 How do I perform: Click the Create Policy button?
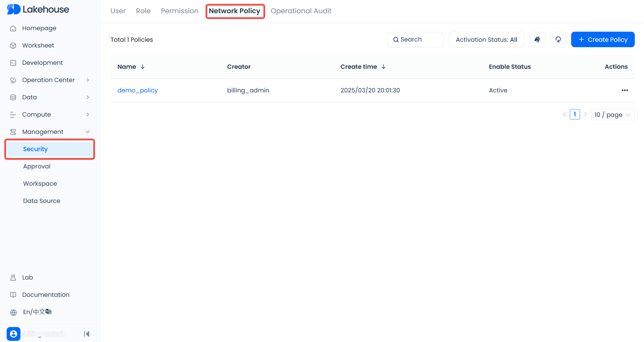pos(603,39)
